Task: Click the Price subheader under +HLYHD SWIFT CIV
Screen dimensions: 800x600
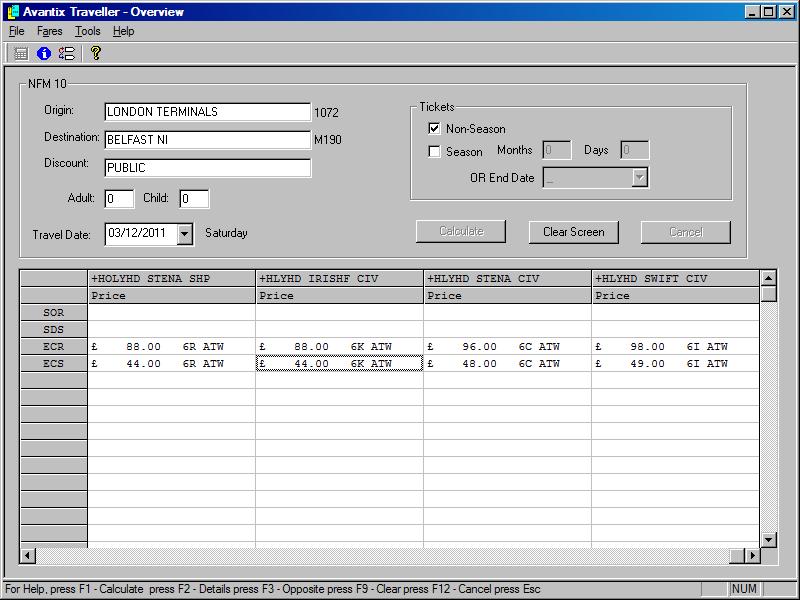Action: [676, 295]
